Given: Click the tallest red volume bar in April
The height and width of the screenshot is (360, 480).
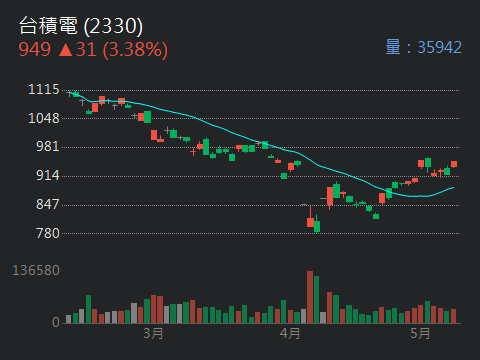Looking at the screenshot, I should (x=310, y=297).
